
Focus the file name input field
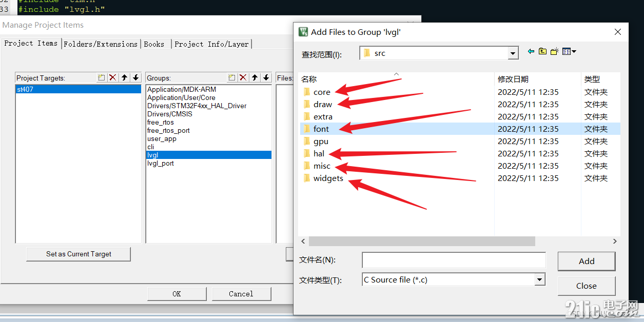[454, 260]
